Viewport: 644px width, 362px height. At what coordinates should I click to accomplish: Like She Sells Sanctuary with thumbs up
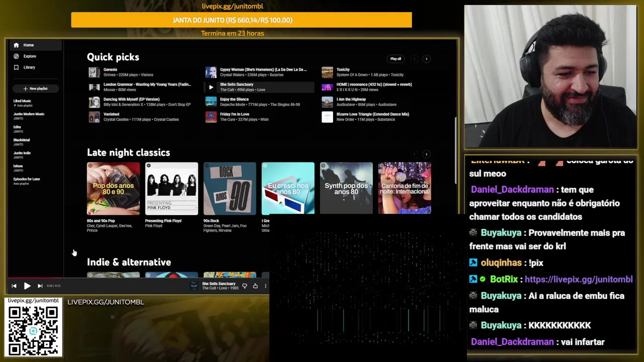tap(255, 286)
